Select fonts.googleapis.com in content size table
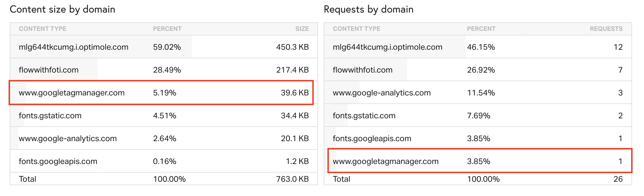 58,161
